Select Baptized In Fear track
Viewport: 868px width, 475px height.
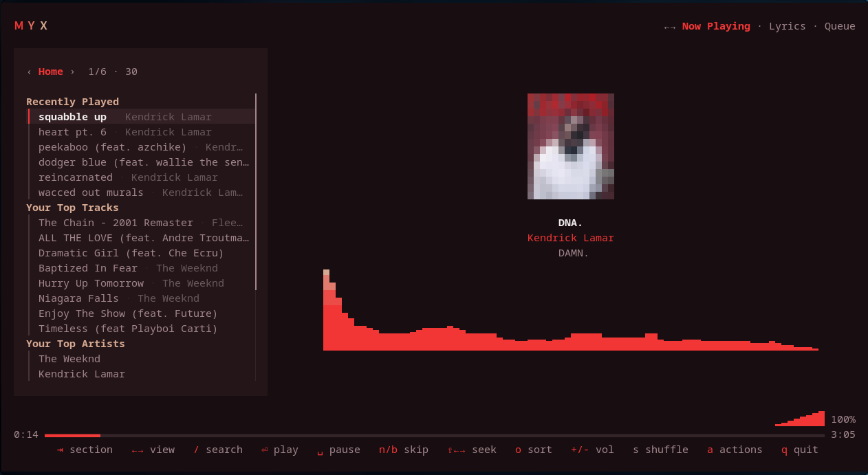pyautogui.click(x=142, y=268)
